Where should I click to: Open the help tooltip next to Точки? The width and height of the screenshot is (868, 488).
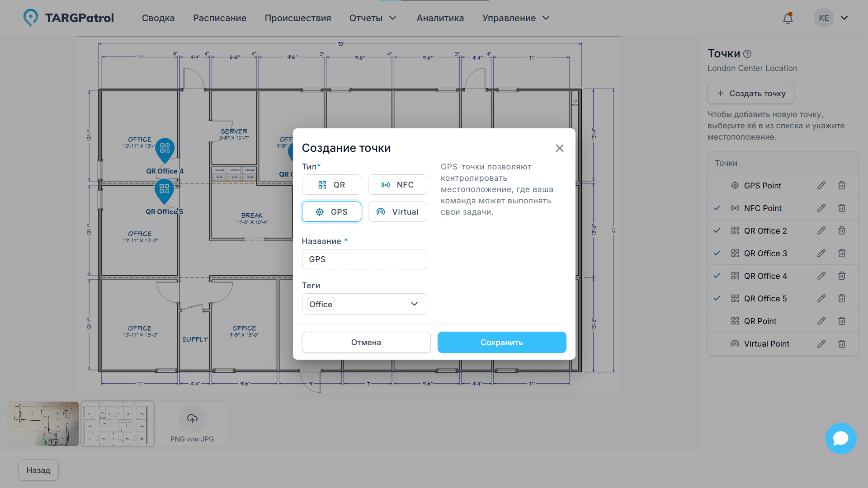748,53
